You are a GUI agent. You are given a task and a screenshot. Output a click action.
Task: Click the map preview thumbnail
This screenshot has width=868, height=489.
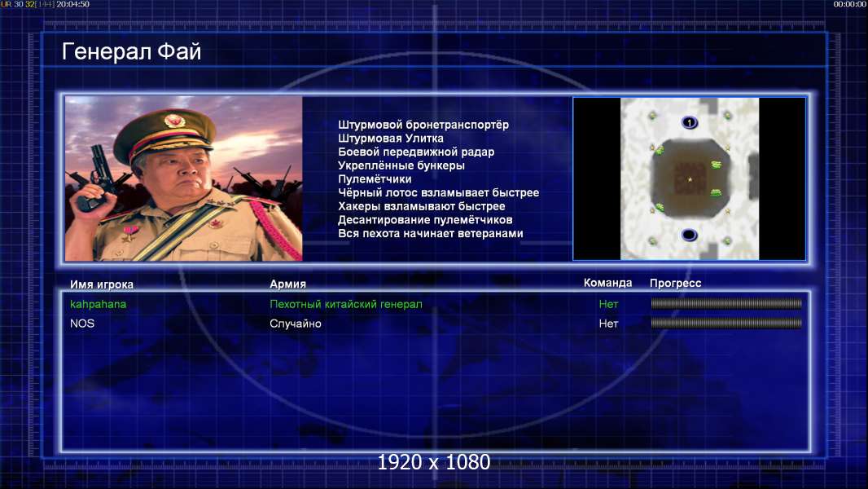click(689, 178)
